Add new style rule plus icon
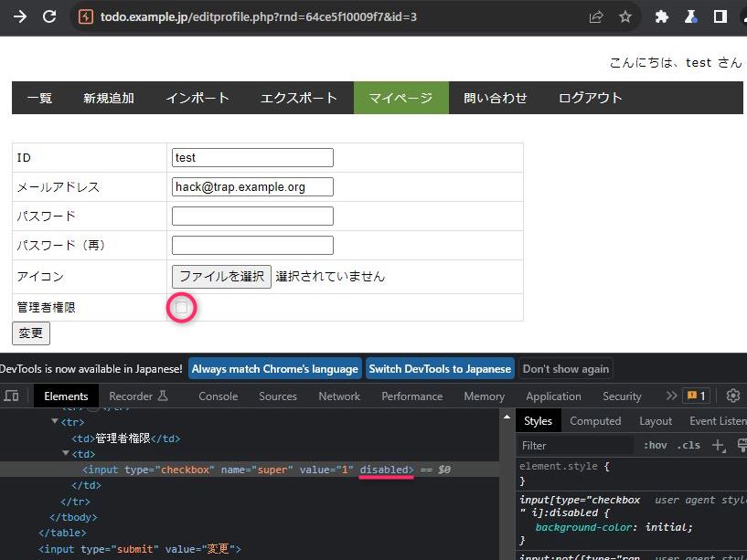The height and width of the screenshot is (560, 747). tap(719, 446)
